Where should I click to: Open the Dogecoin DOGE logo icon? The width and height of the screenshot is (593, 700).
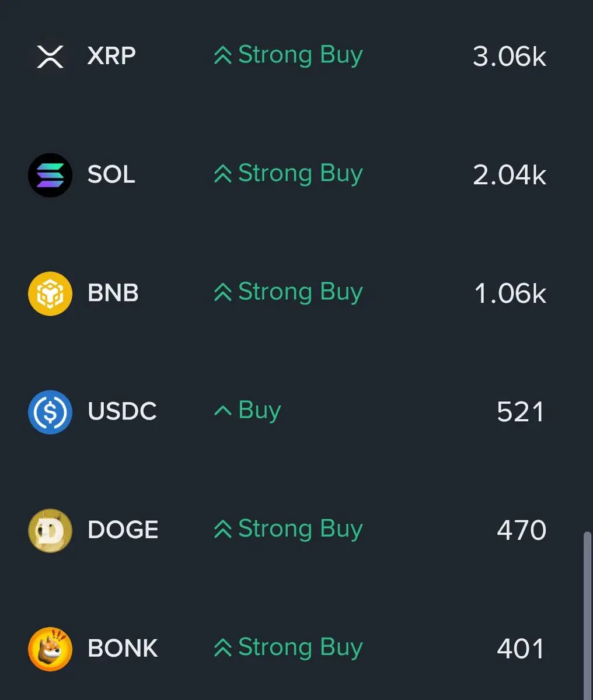(50, 530)
